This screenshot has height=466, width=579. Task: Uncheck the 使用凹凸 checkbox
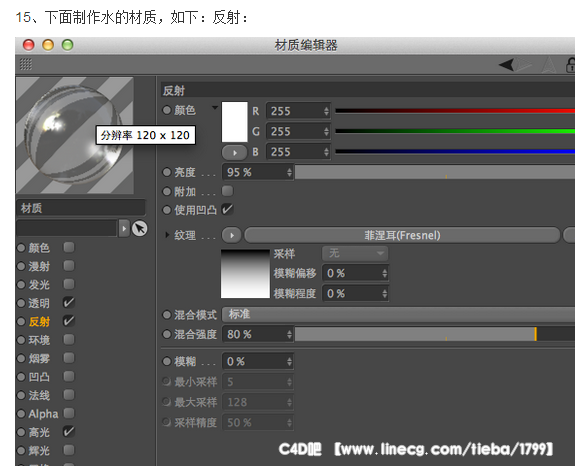click(x=227, y=209)
